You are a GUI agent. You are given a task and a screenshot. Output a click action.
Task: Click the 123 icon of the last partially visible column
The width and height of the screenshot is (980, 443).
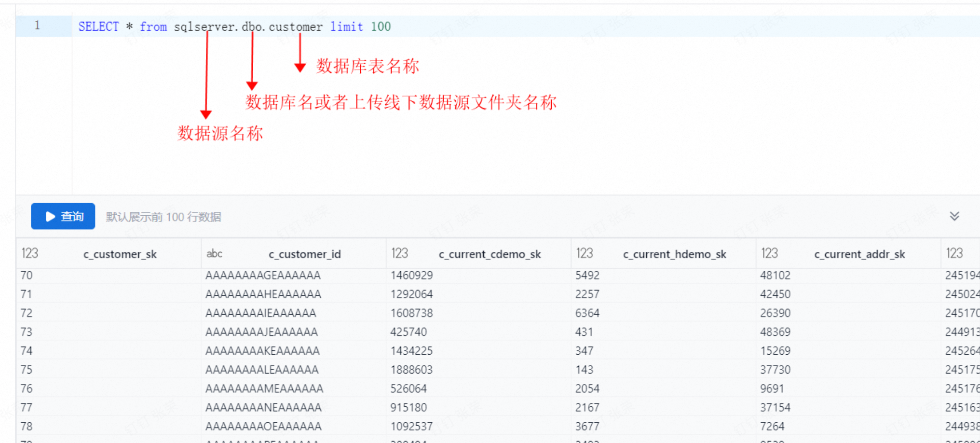click(x=954, y=254)
